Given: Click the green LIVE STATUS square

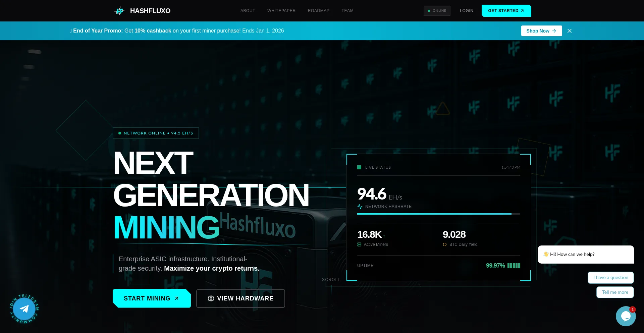Looking at the screenshot, I should (359, 167).
